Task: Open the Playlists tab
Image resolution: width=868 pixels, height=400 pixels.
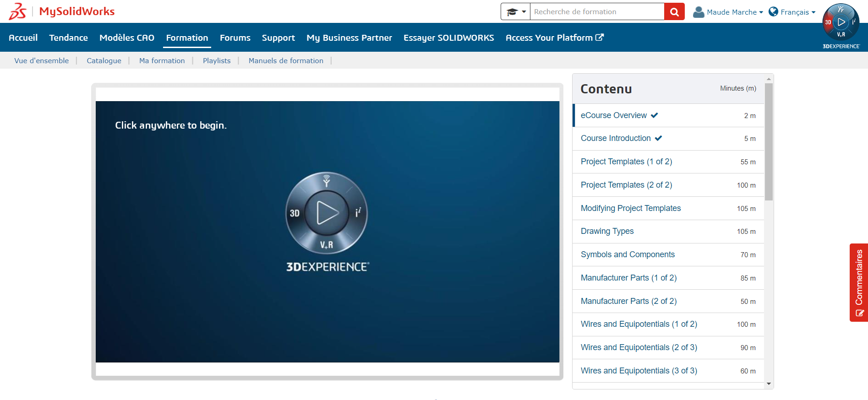Action: pos(217,60)
